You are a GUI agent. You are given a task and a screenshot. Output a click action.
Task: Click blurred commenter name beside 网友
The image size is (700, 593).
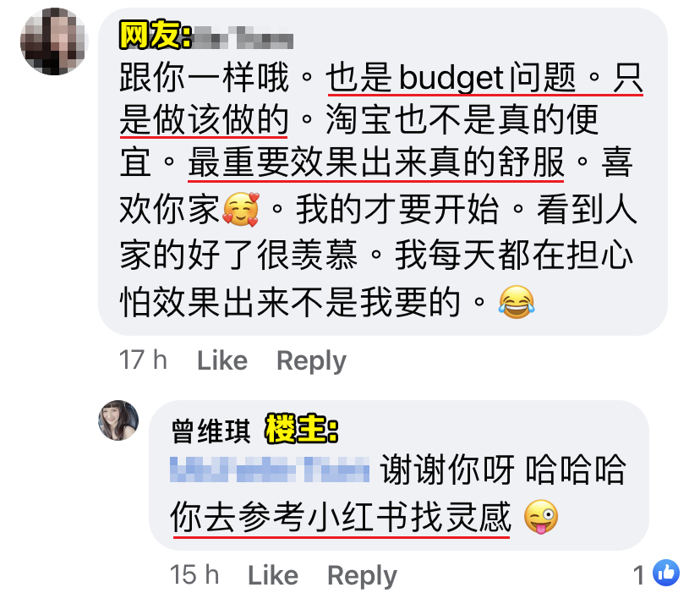pyautogui.click(x=243, y=36)
